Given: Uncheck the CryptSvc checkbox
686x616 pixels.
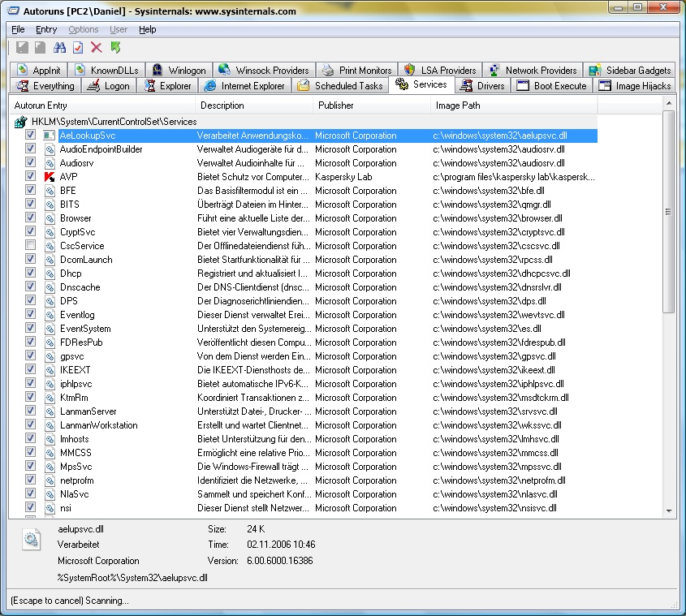Looking at the screenshot, I should coord(30,231).
